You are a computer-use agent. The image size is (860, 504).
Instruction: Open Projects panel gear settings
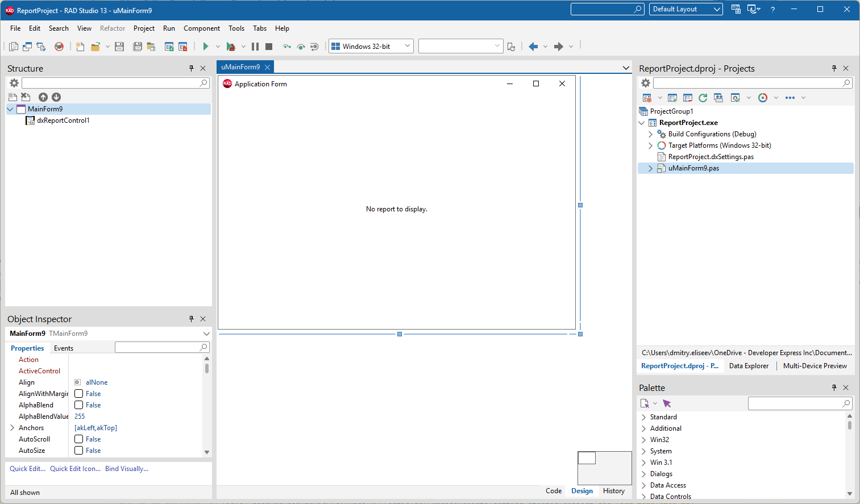pyautogui.click(x=646, y=83)
